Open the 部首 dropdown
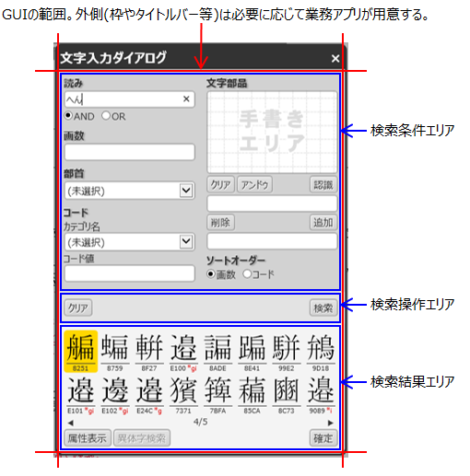 coord(130,191)
